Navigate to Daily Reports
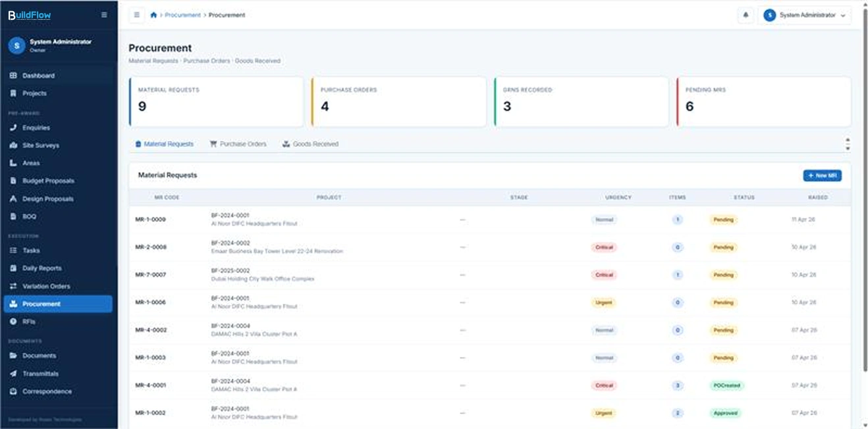The image size is (868, 429). [41, 268]
